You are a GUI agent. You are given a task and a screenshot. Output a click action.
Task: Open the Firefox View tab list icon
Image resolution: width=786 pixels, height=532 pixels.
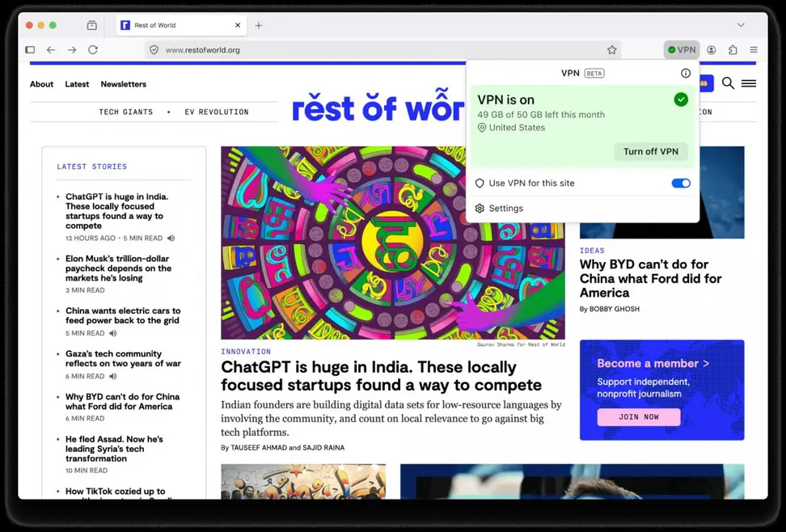91,25
